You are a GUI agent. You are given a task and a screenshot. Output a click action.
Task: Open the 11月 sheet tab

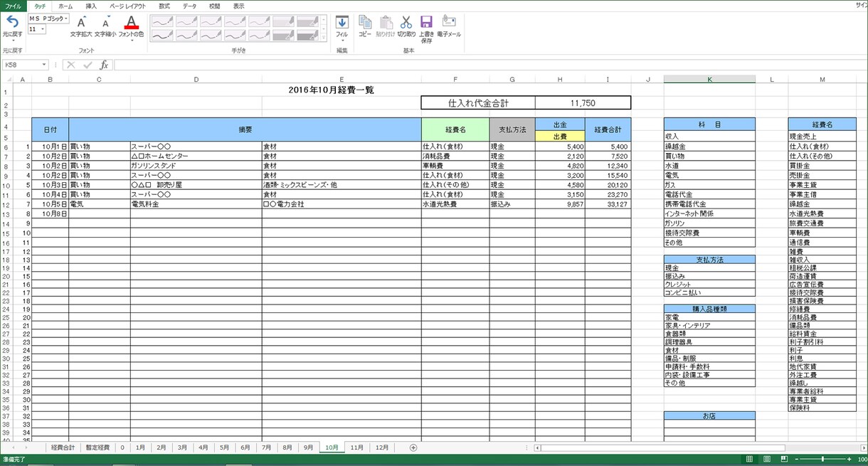[x=357, y=448]
